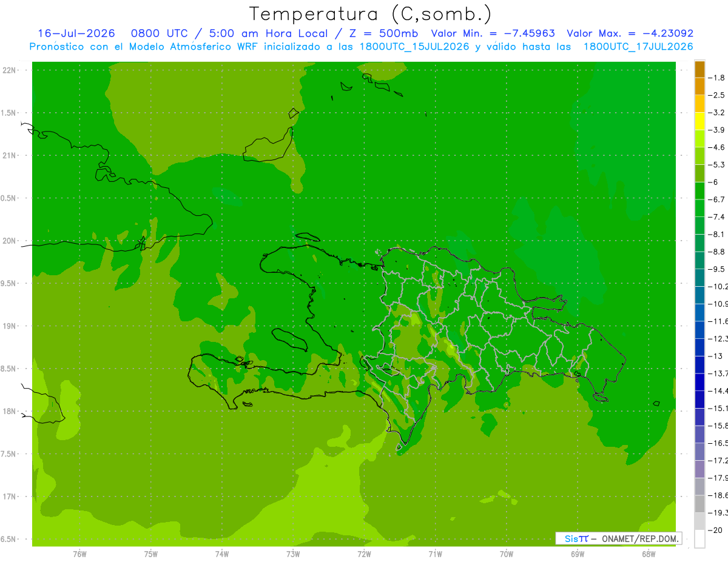The width and height of the screenshot is (728, 562).
Task: Click the '75W' longitude axis label
Action: point(150,554)
